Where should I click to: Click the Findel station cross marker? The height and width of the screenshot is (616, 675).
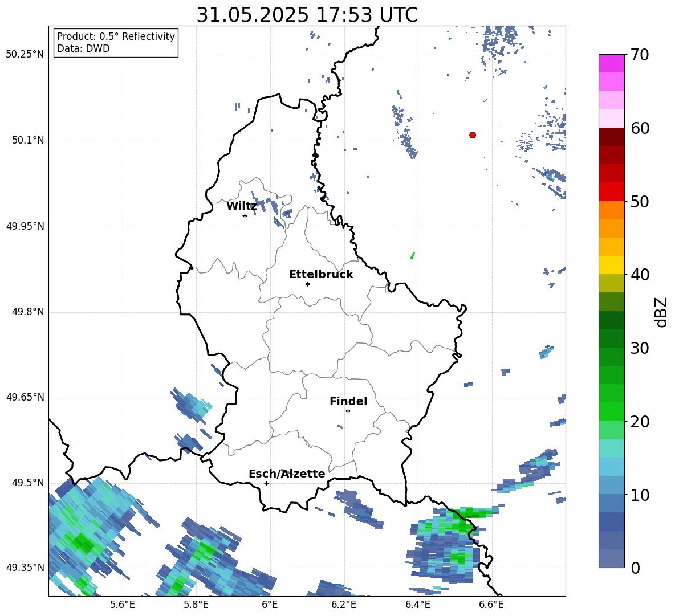(348, 411)
